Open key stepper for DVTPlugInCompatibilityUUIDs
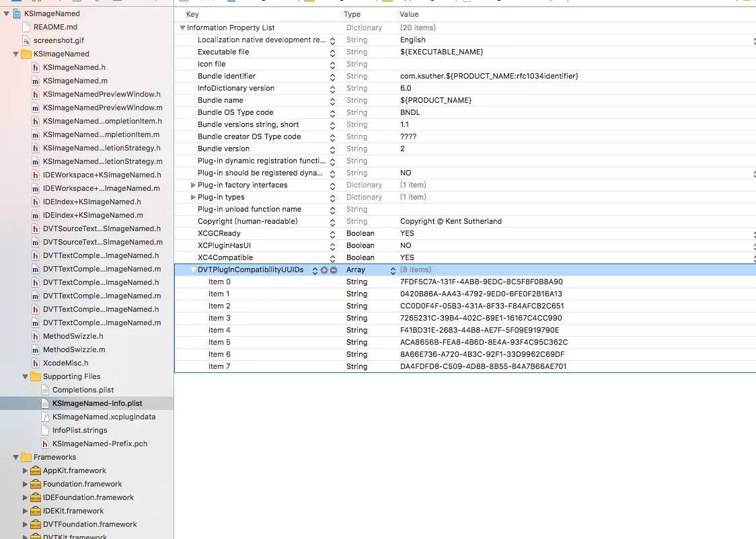 315,270
